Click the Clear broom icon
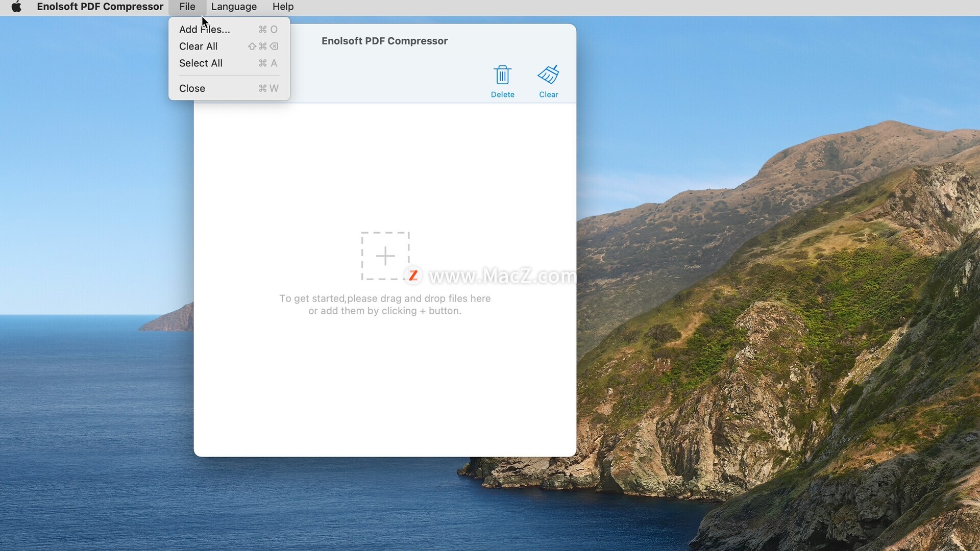 [548, 75]
